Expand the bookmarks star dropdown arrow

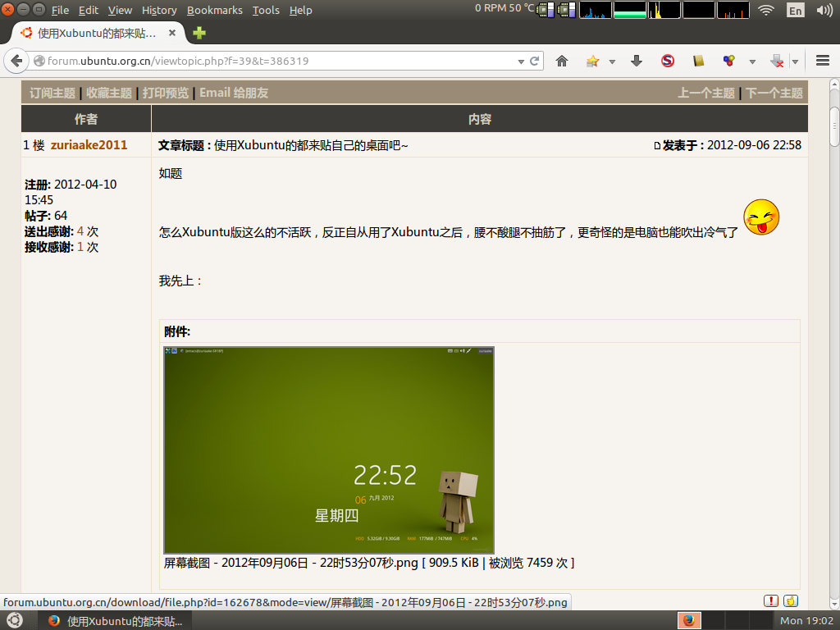(x=612, y=62)
